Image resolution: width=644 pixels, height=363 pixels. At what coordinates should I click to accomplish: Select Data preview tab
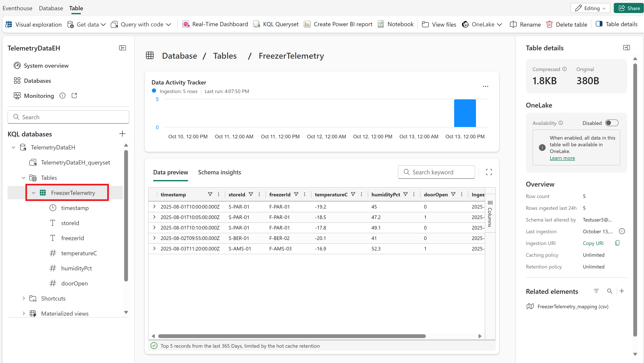coord(171,172)
